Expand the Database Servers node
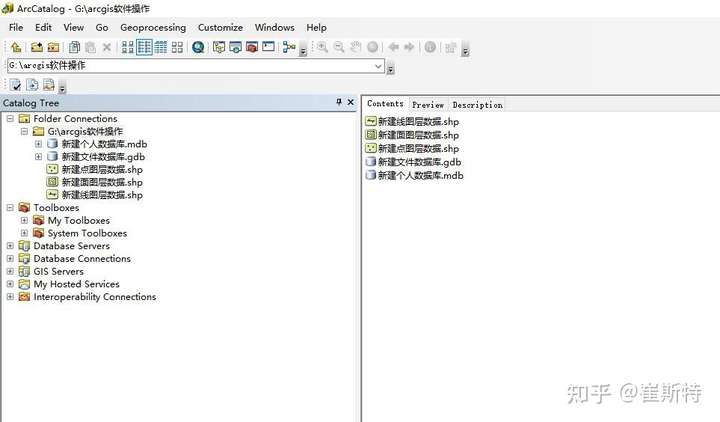This screenshot has width=720, height=422. pyautogui.click(x=10, y=246)
